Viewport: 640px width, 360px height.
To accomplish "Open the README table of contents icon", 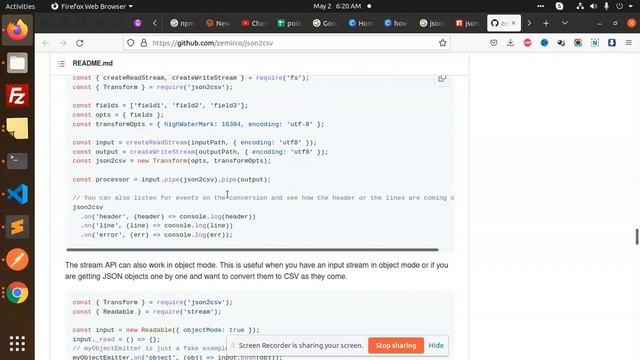I will (61, 64).
